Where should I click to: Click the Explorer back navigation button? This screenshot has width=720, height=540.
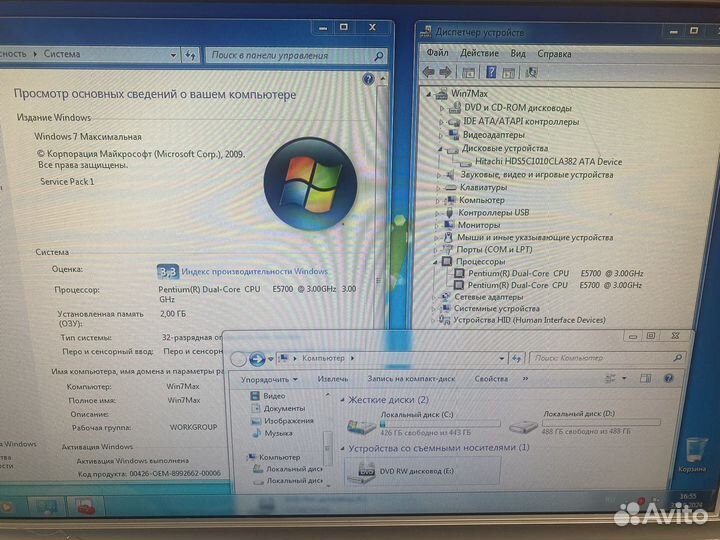(238, 358)
